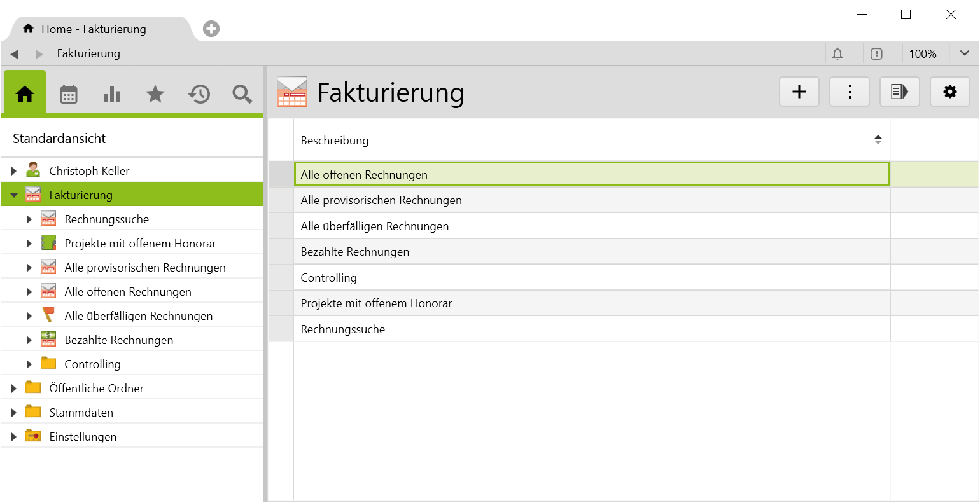Open settings with the gear icon

click(x=949, y=92)
